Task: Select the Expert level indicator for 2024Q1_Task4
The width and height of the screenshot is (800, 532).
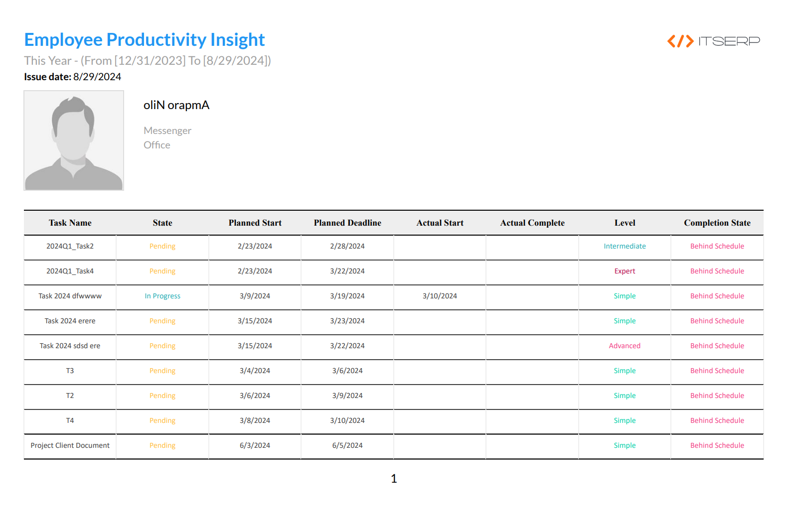Action: (x=625, y=271)
